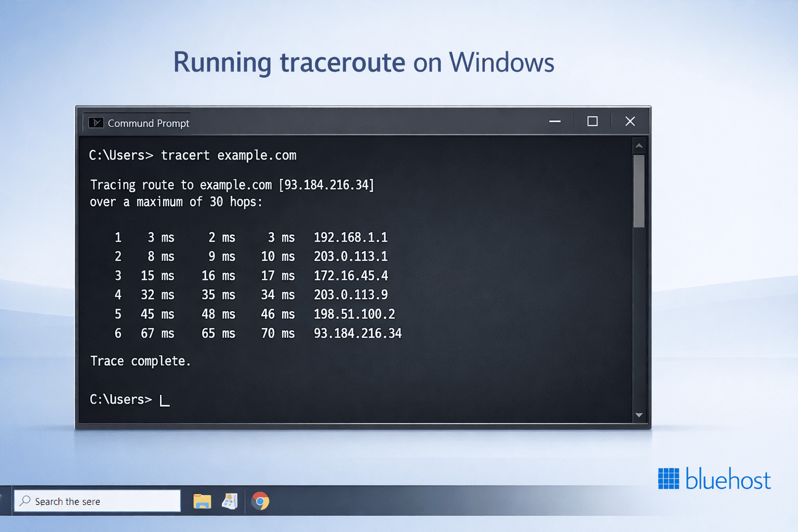Click the hop 1 address 192.168.1.1
Image resolution: width=798 pixels, height=532 pixels.
[350, 237]
